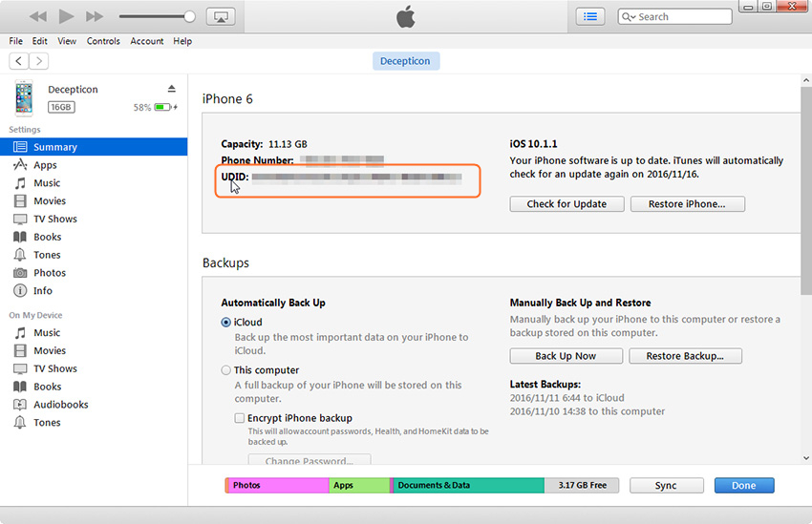The height and width of the screenshot is (524, 812).
Task: Open TV Shows under Settings
Action: [x=94, y=219]
